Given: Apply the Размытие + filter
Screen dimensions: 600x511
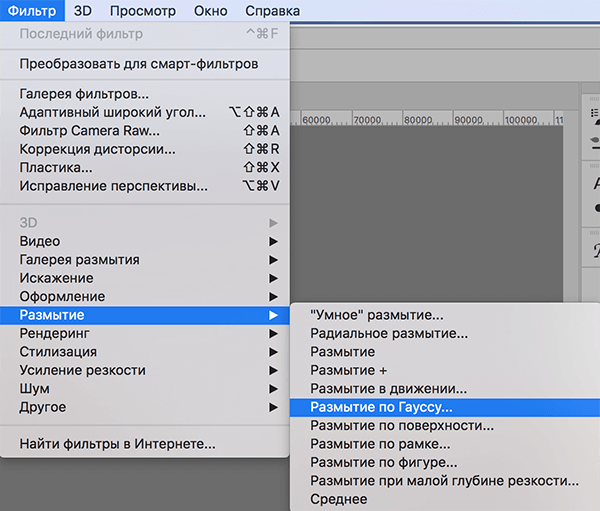Looking at the screenshot, I should click(445, 370).
